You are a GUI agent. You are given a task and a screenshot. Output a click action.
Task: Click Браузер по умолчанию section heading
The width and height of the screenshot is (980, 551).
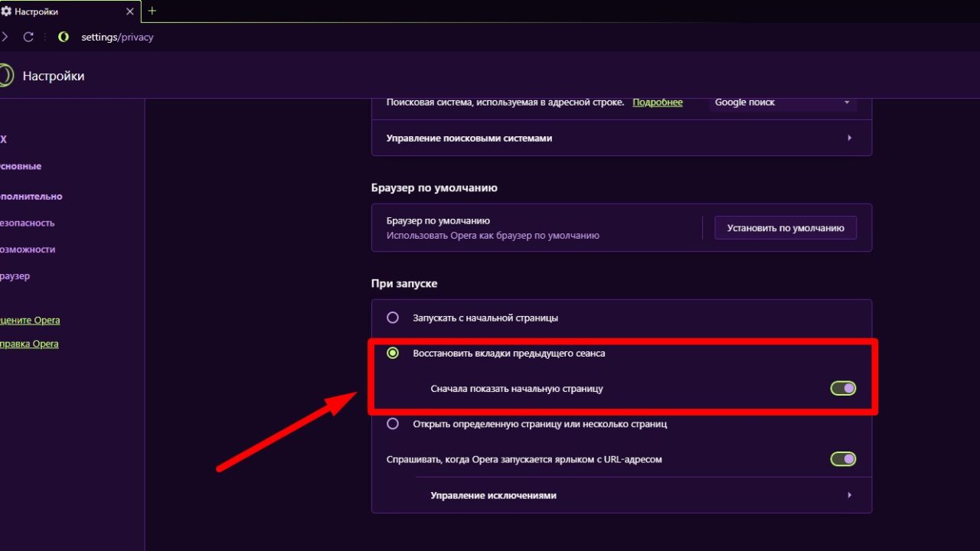tap(434, 187)
